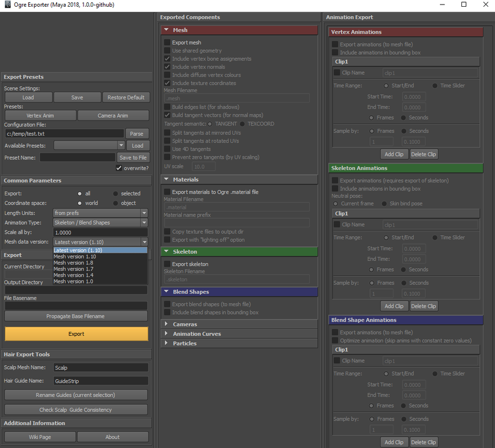Select 'Mesh version 1.0' from list
Image resolution: width=495 pixels, height=448 pixels.
[x=100, y=282]
